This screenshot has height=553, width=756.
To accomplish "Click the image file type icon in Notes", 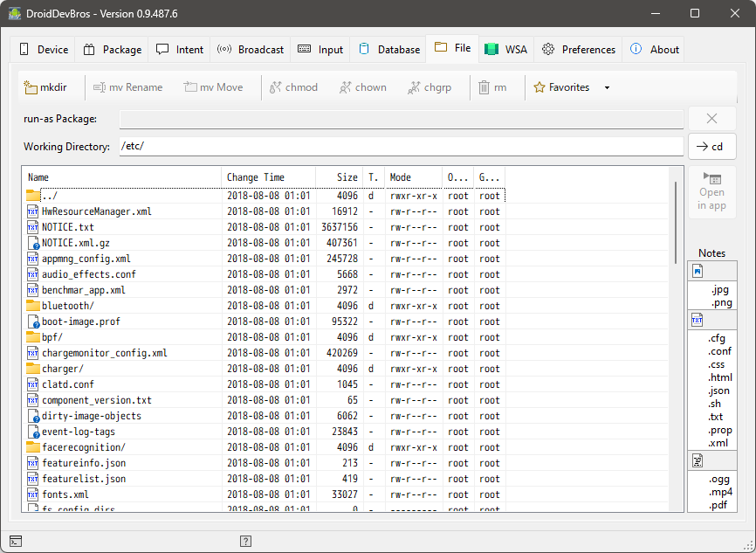I will (698, 271).
